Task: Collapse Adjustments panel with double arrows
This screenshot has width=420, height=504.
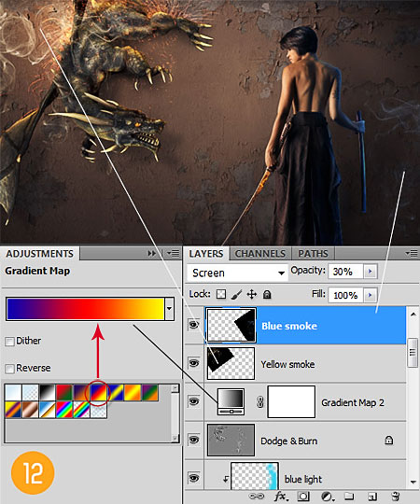Action: click(151, 254)
